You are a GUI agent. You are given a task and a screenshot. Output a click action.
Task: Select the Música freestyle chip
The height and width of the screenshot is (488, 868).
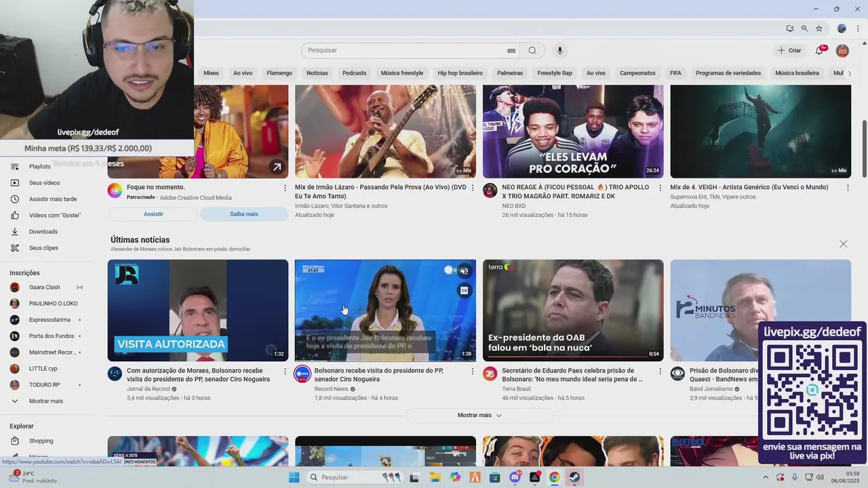coord(402,73)
